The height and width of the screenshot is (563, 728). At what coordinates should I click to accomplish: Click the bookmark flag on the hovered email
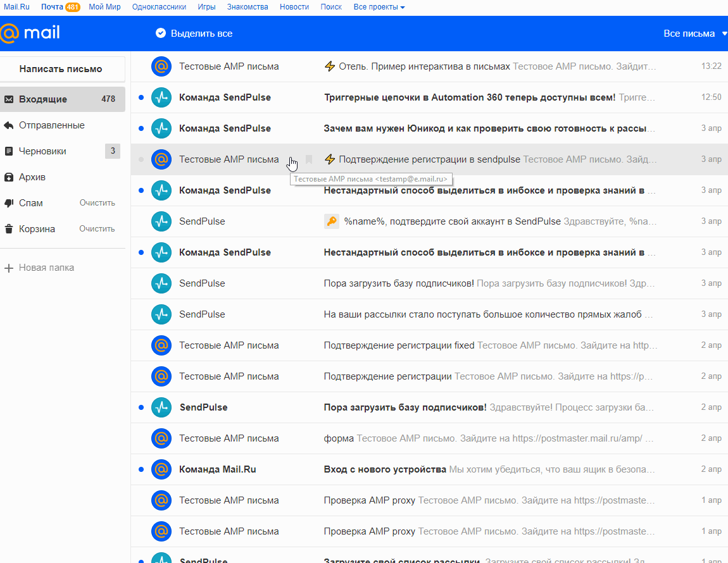[309, 159]
